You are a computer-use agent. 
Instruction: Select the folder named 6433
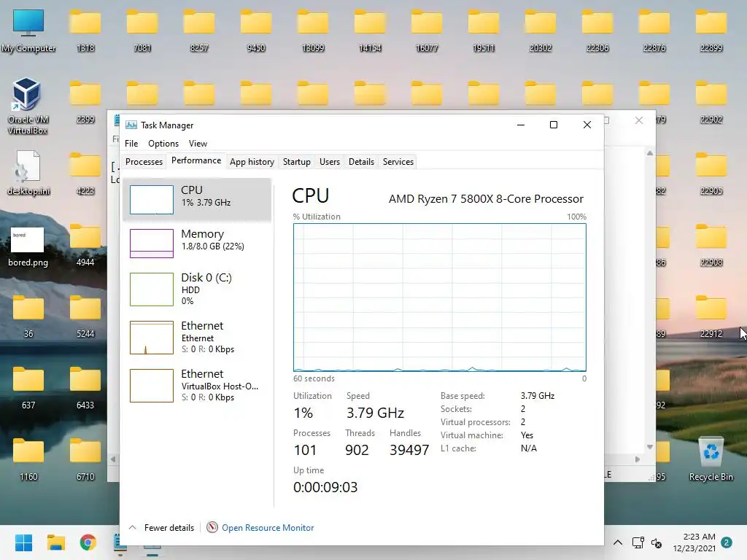pyautogui.click(x=85, y=388)
